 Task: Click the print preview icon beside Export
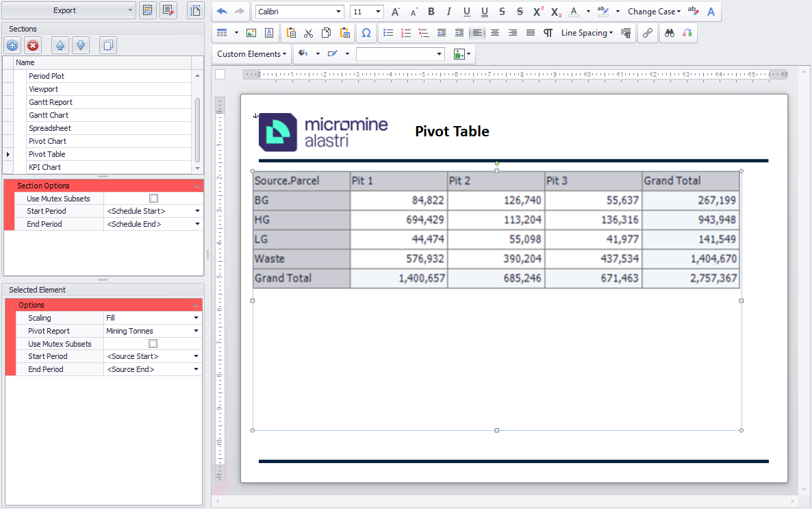coord(147,10)
